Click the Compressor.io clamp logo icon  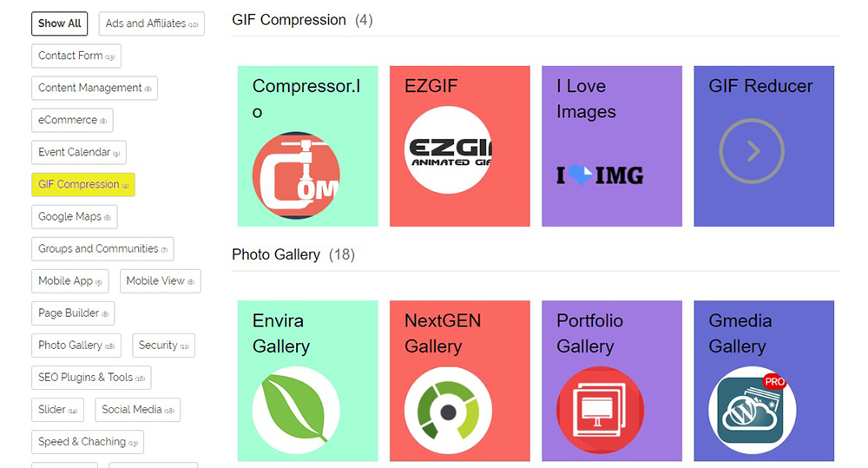click(x=296, y=175)
